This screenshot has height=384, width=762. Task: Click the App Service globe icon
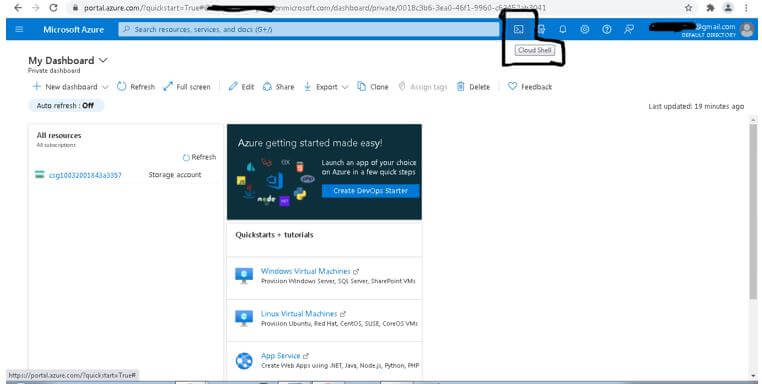click(x=244, y=361)
